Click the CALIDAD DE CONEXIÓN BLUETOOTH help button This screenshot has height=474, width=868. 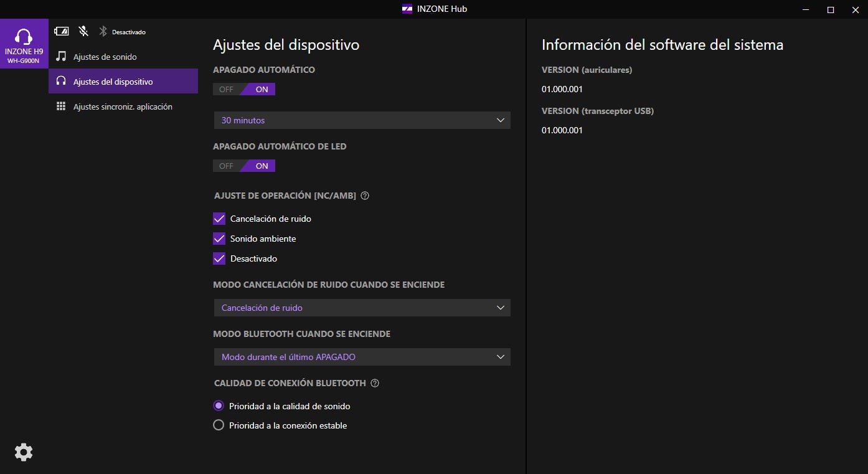[374, 383]
